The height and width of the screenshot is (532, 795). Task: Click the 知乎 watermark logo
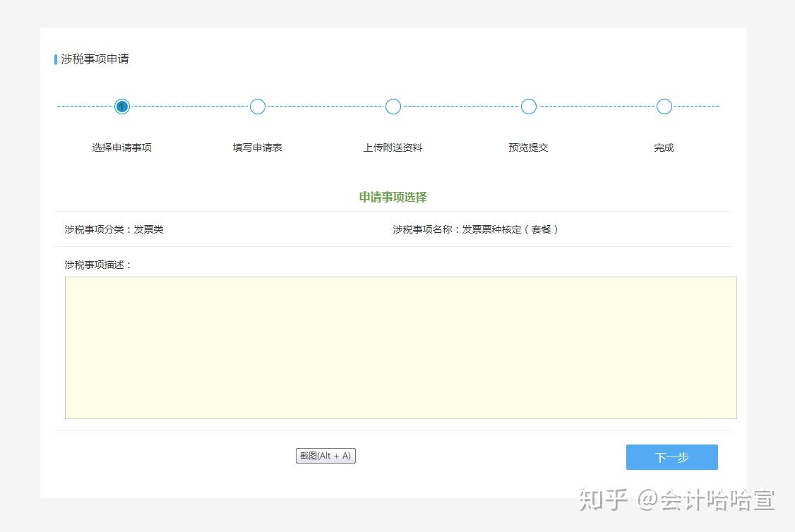coord(604,500)
